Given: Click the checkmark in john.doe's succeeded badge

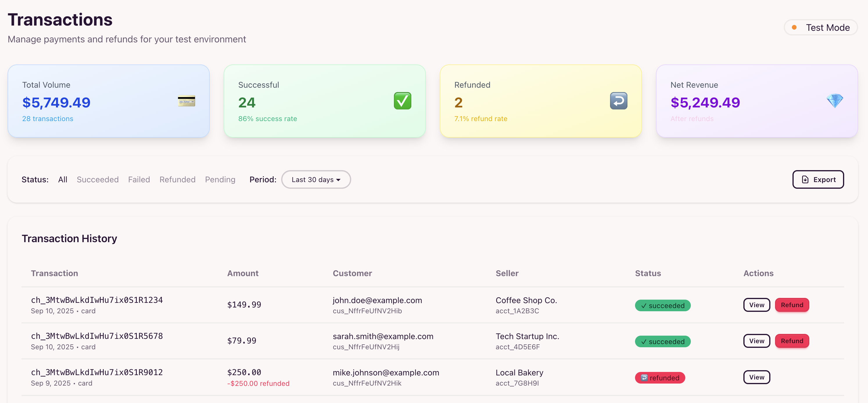Looking at the screenshot, I should [x=643, y=306].
